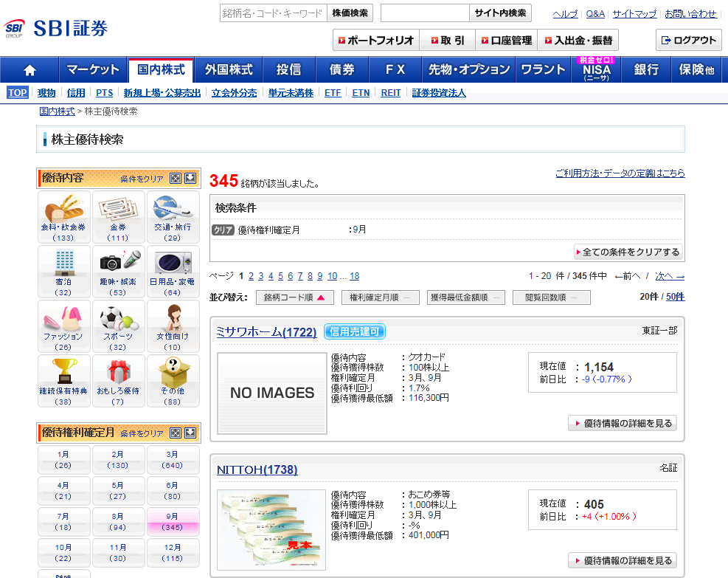
Task: Sort results by 獲得最低金額順
Action: point(465,297)
